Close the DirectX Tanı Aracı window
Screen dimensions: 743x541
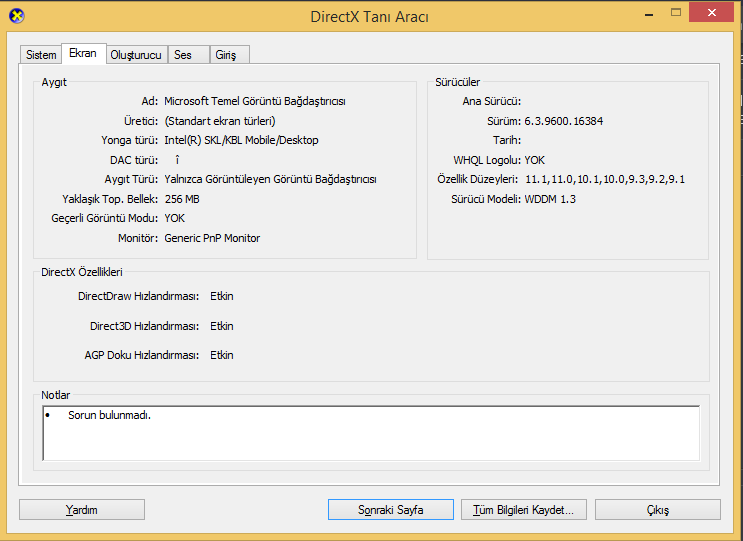(x=711, y=13)
